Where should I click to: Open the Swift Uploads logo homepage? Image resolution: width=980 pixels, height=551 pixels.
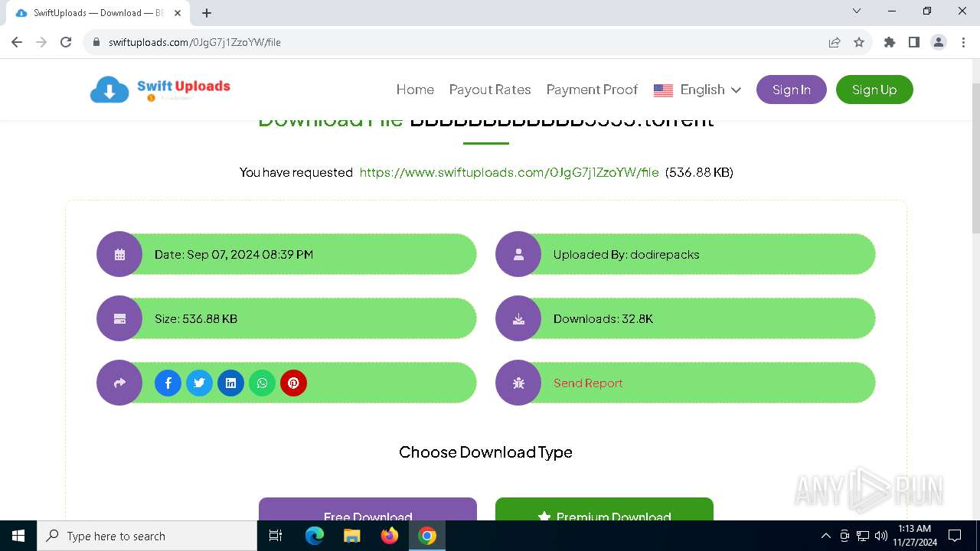[160, 90]
